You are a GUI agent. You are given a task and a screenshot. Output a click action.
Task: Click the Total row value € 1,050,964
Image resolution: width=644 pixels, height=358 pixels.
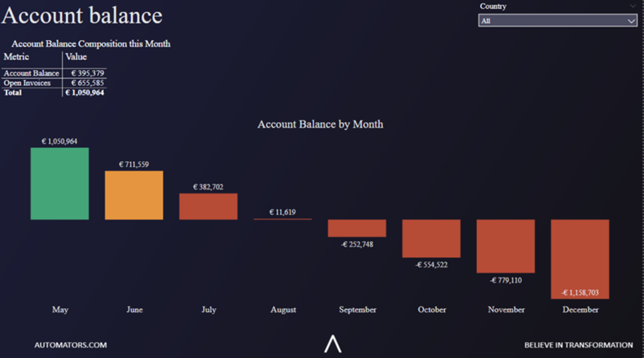tap(85, 92)
